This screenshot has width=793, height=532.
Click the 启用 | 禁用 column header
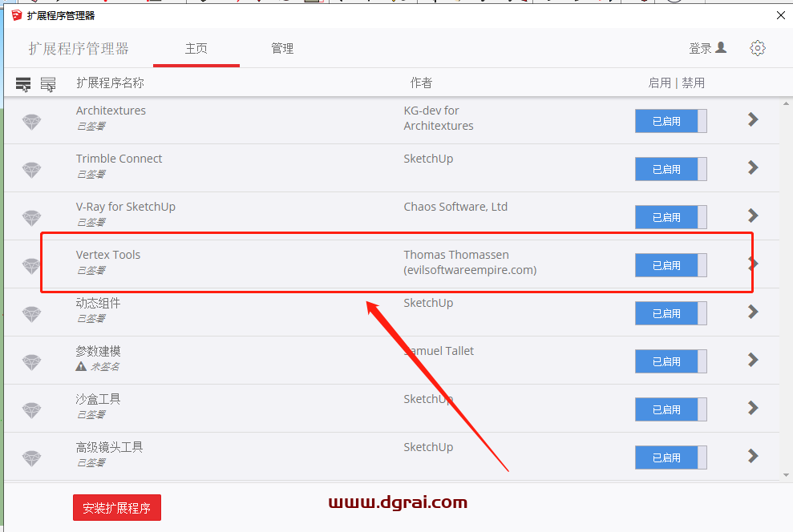click(676, 83)
